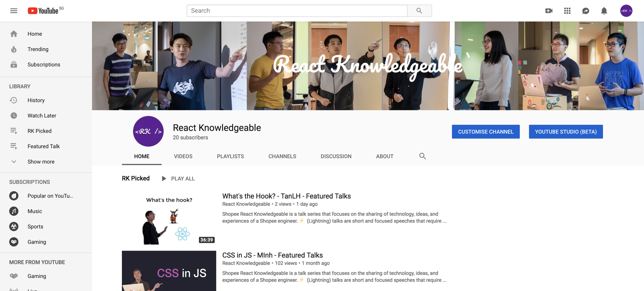
Task: Click the create video camera icon
Action: [x=549, y=11]
